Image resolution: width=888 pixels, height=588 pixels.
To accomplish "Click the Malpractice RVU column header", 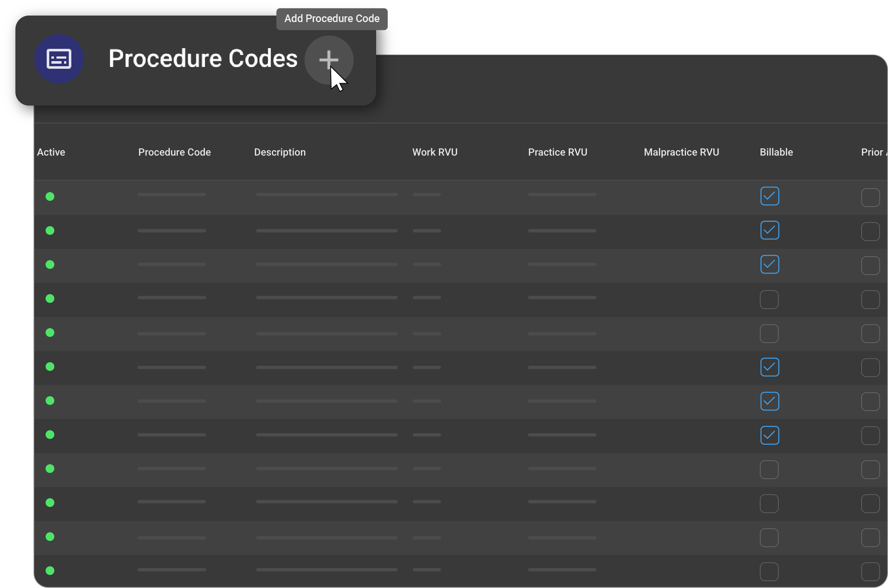I will click(x=681, y=152).
